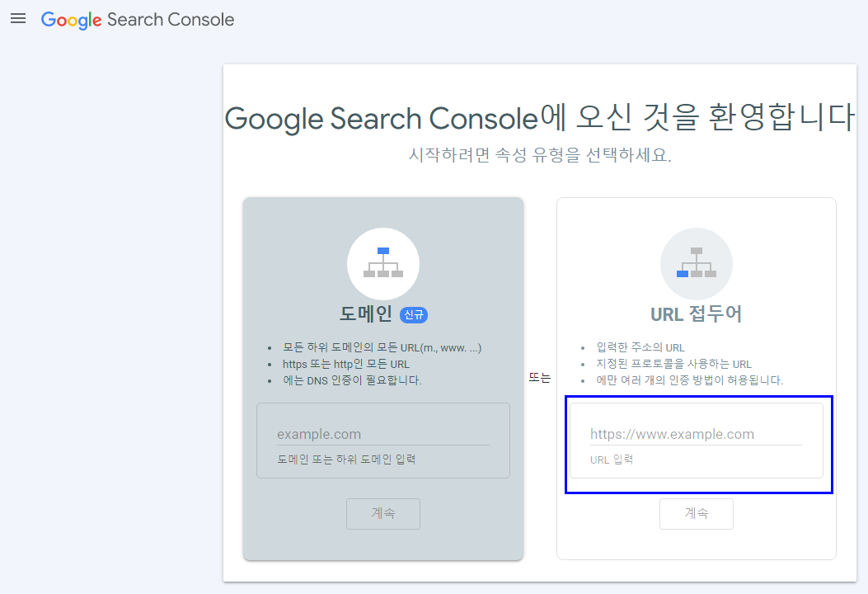Image resolution: width=868 pixels, height=594 pixels.
Task: Click 계속 button under the URL prefix card
Action: tap(697, 514)
